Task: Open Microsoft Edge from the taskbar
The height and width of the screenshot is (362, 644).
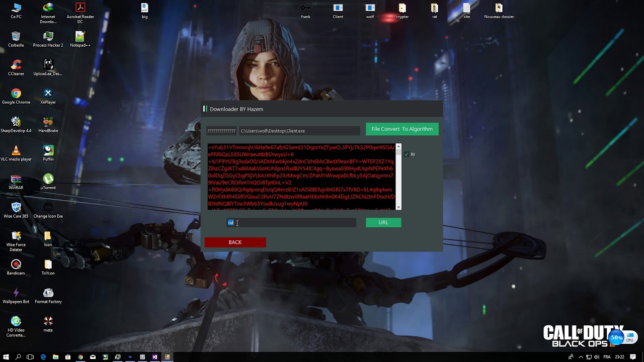Action: click(x=43, y=357)
